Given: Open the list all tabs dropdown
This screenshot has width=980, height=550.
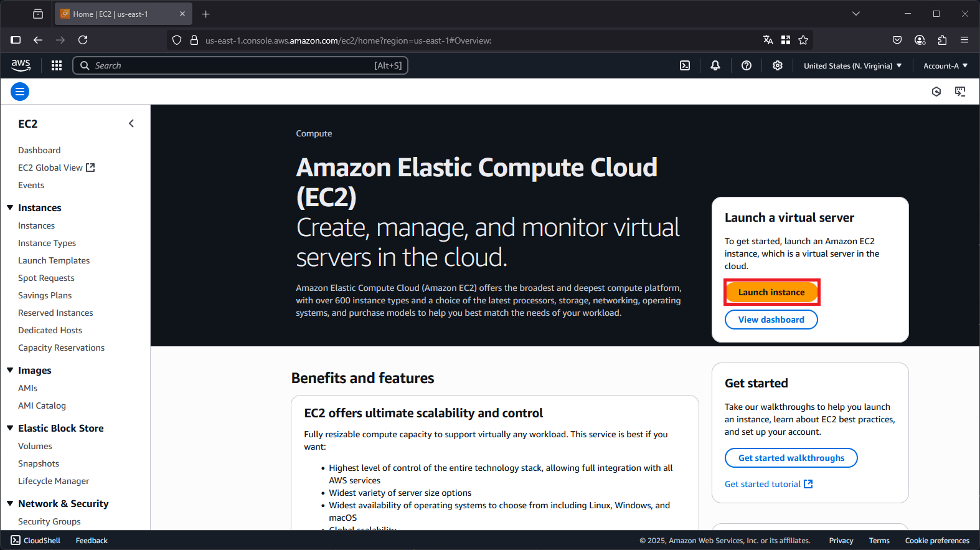Looking at the screenshot, I should coord(856,14).
